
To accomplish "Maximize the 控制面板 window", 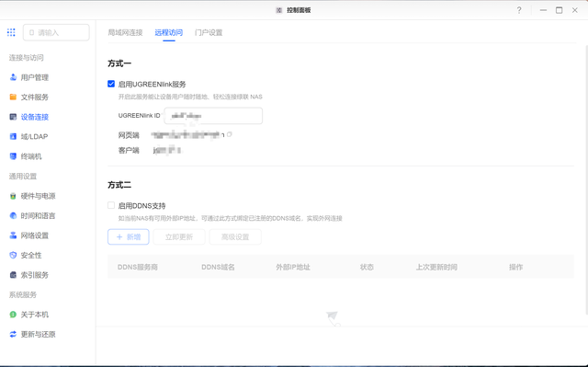I will pyautogui.click(x=560, y=10).
